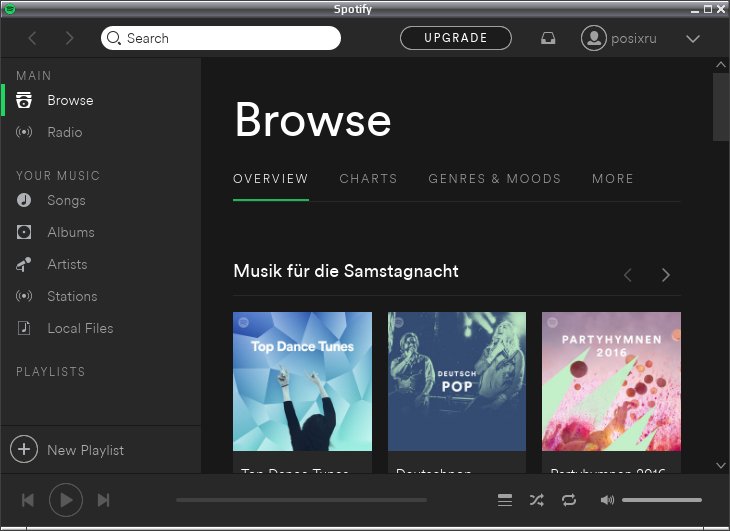Click the Artists microphone icon
730x531 pixels.
point(24,264)
